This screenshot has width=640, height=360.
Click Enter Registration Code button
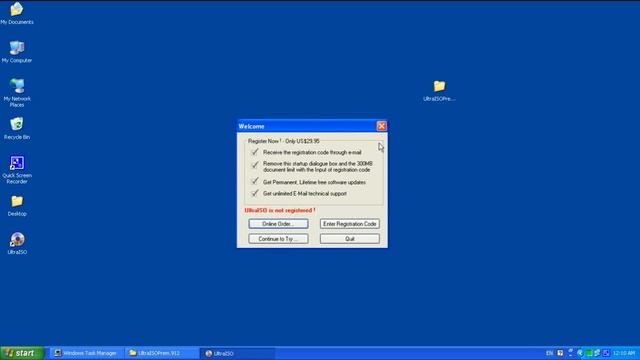(350, 224)
